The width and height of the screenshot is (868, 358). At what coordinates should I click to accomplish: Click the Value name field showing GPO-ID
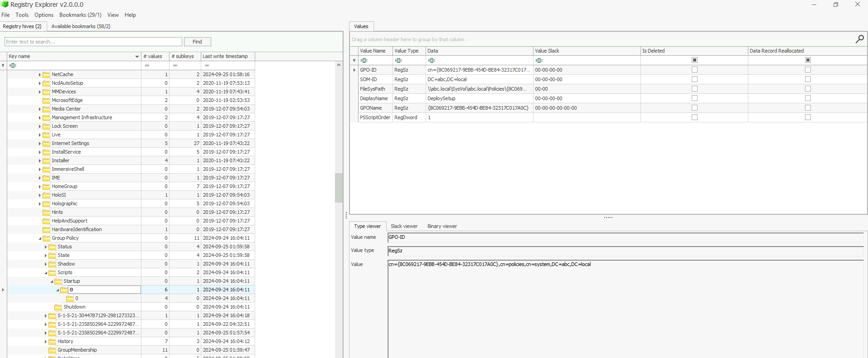point(626,237)
